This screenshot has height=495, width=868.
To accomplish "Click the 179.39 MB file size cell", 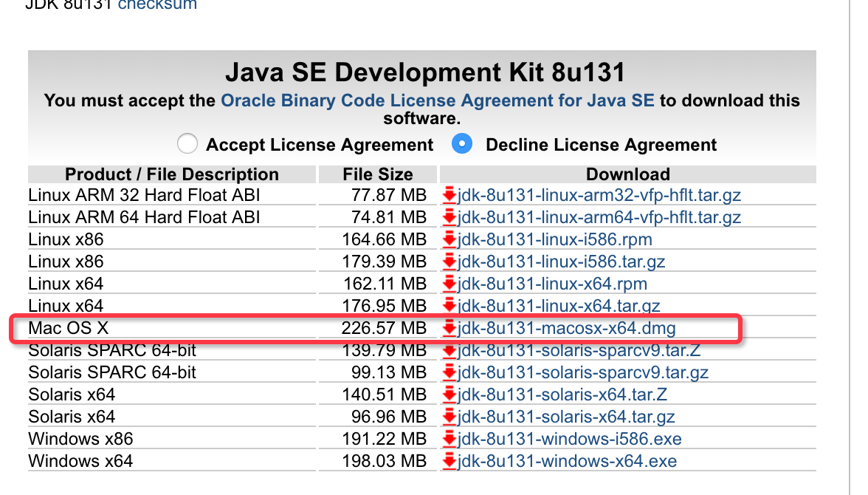I will [378, 262].
